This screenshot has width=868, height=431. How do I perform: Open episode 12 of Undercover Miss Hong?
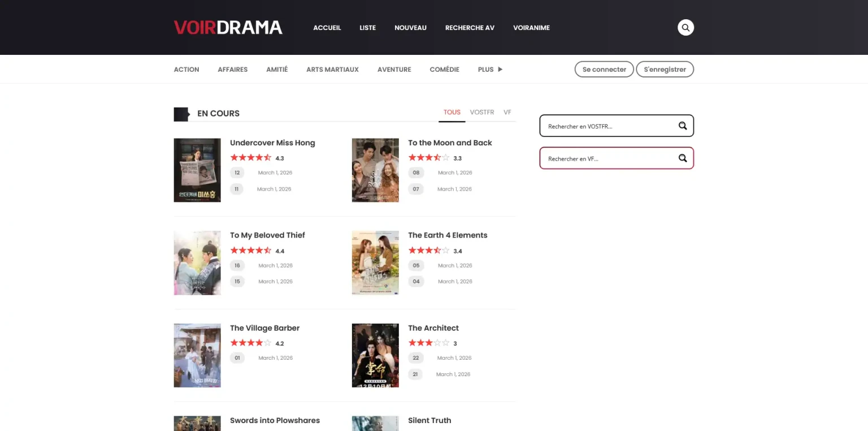pyautogui.click(x=237, y=173)
